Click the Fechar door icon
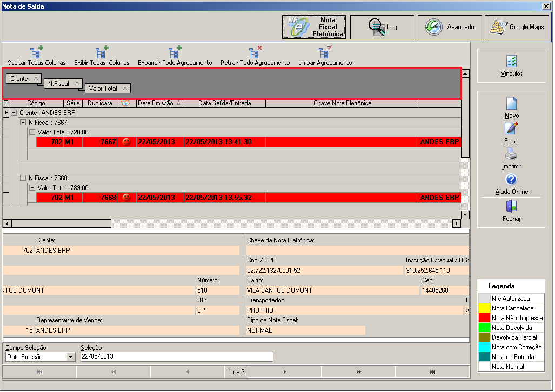555x392 pixels. pos(511,207)
